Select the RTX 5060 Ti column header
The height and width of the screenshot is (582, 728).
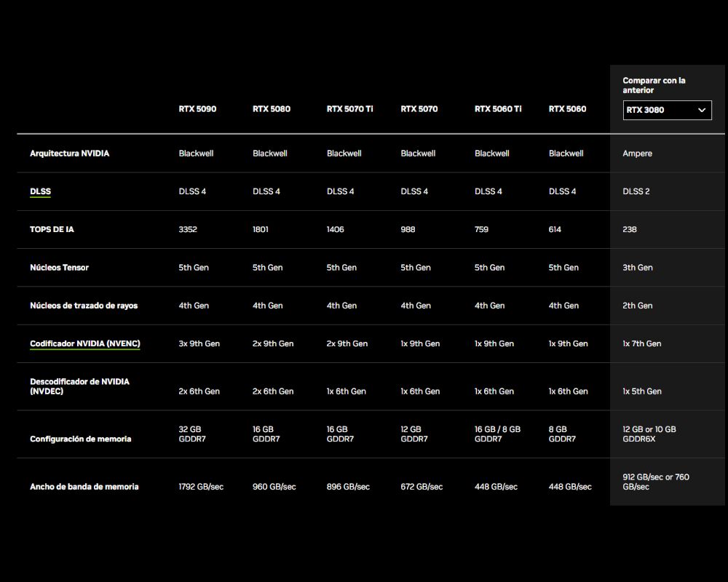(x=498, y=108)
